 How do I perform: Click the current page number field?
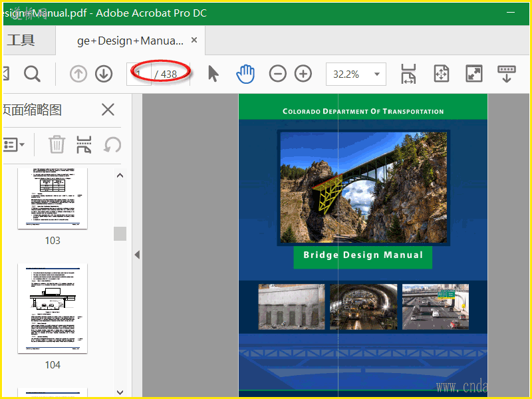pos(139,74)
